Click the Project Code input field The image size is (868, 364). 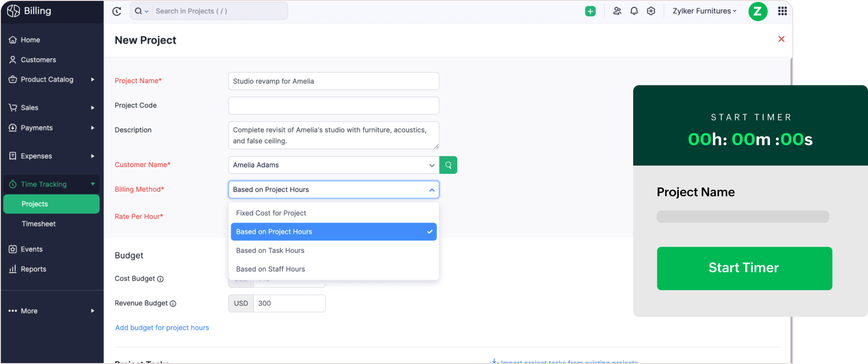333,105
